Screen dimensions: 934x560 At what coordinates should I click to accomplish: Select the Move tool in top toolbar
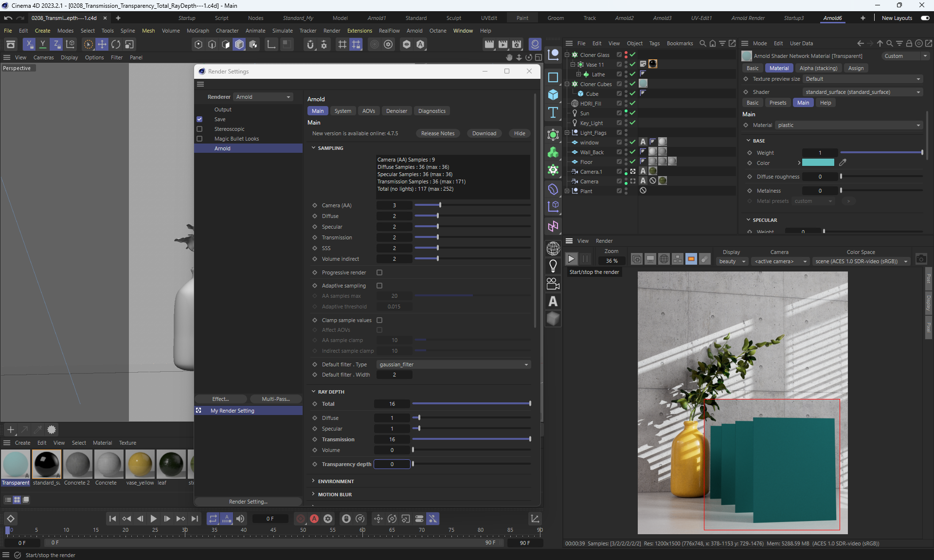coord(102,44)
